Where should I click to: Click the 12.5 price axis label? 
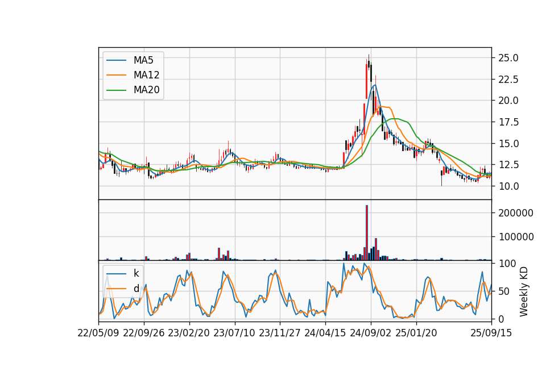pos(508,165)
